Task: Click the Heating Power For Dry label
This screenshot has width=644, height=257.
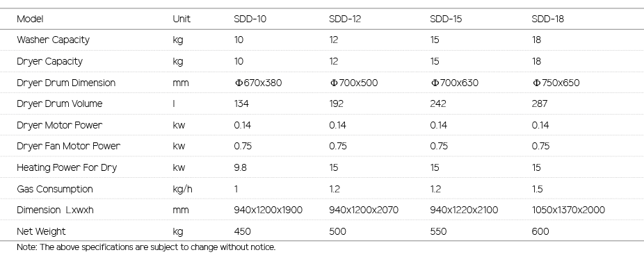Action: tap(67, 167)
